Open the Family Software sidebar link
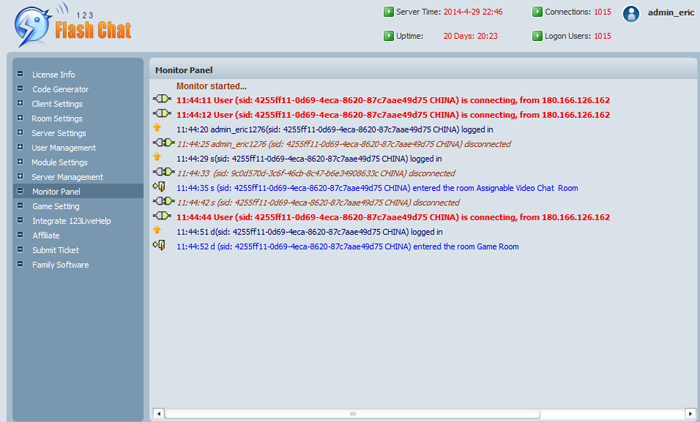700x422 pixels. tap(60, 265)
